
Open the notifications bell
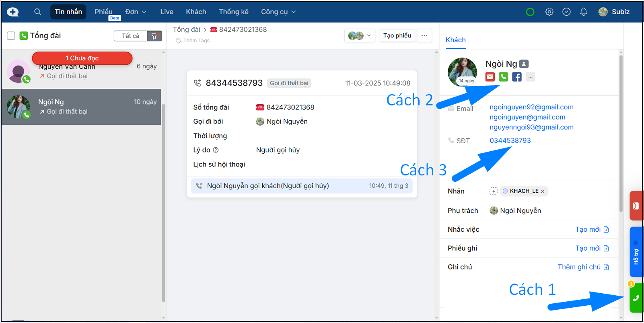pyautogui.click(x=583, y=12)
